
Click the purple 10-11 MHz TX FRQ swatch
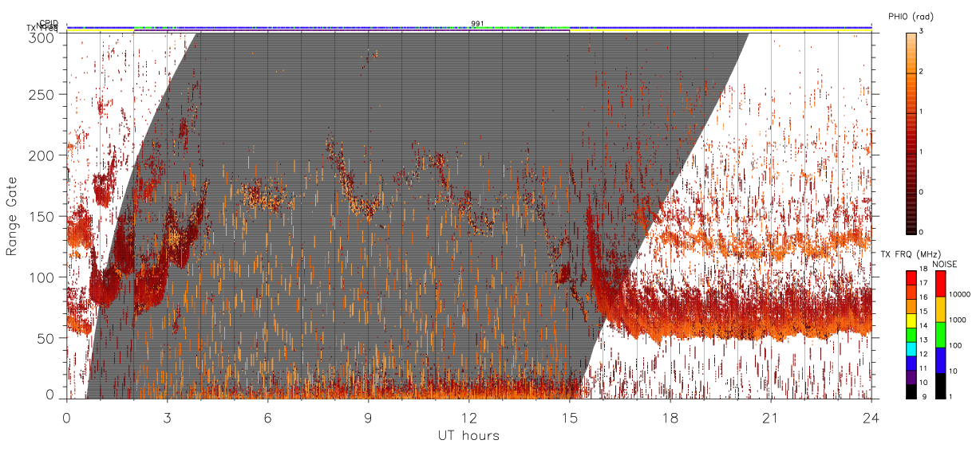click(911, 375)
